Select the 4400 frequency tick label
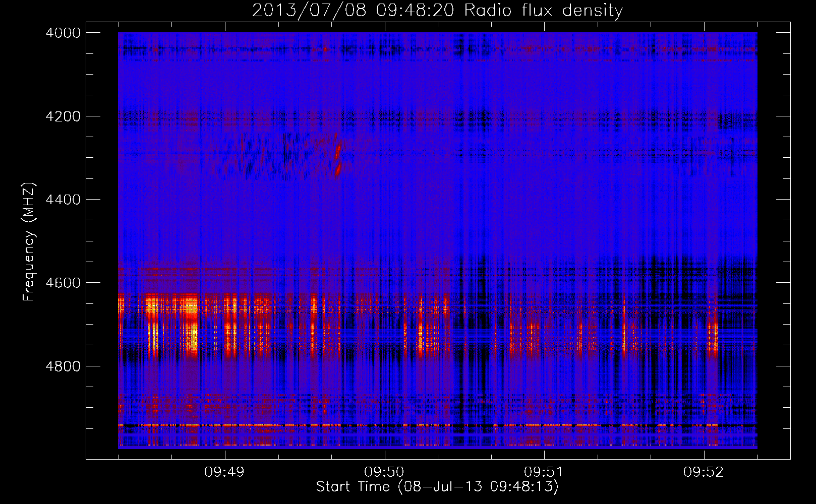 [63, 200]
